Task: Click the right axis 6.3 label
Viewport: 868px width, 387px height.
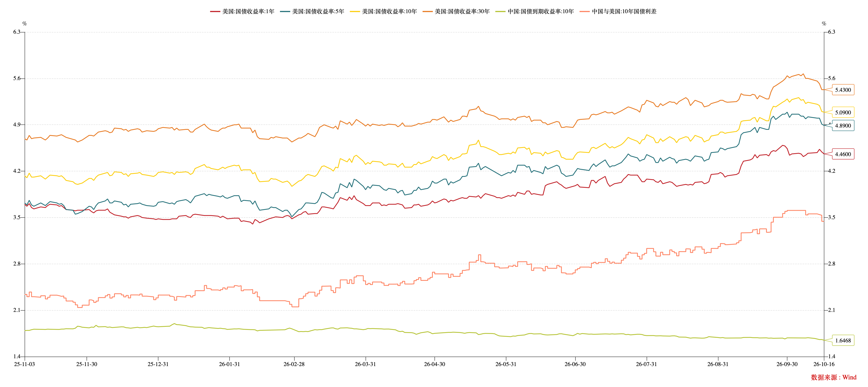Action: (x=832, y=32)
